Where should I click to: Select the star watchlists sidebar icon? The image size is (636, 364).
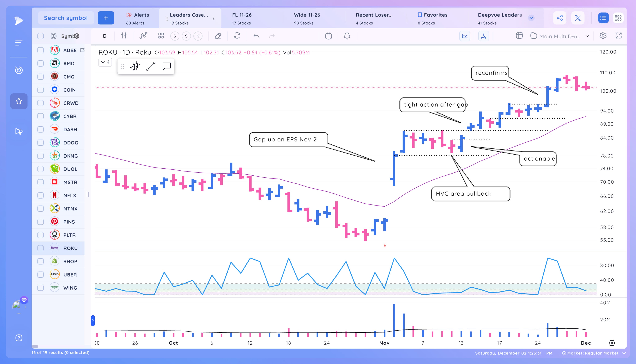click(x=19, y=101)
